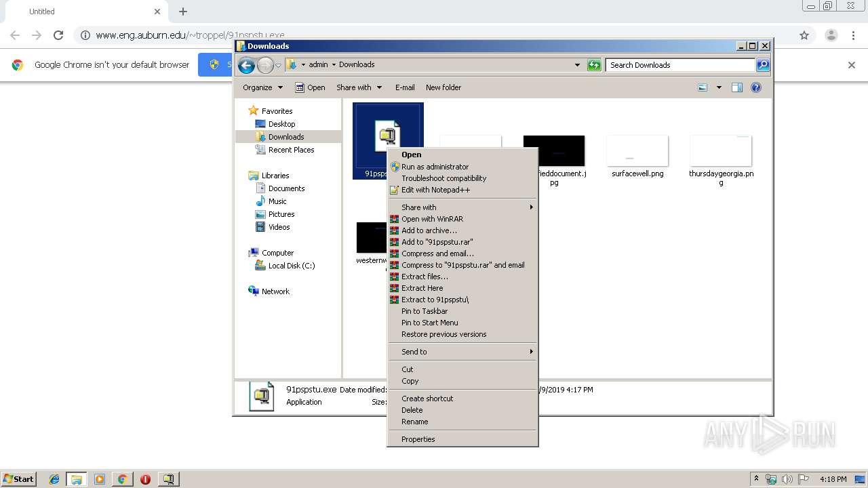Click the site info icon in Chrome address bar
868x488 pixels.
coord(85,35)
